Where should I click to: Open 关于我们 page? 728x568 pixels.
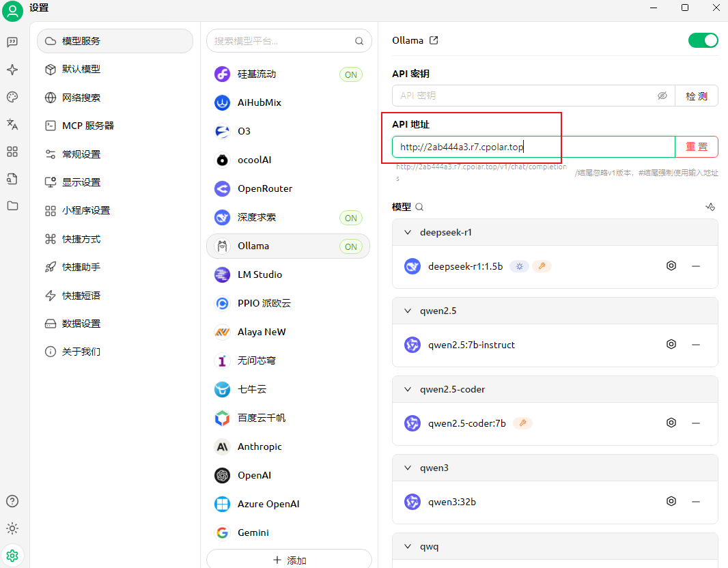pyautogui.click(x=115, y=352)
